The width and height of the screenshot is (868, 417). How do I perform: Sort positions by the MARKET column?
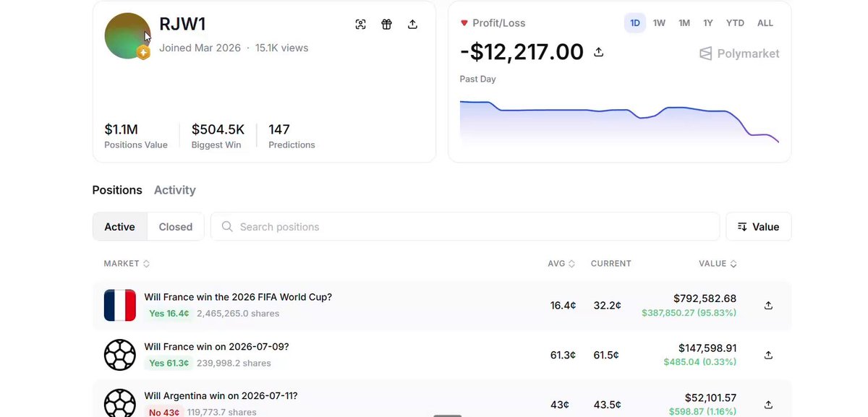click(127, 264)
